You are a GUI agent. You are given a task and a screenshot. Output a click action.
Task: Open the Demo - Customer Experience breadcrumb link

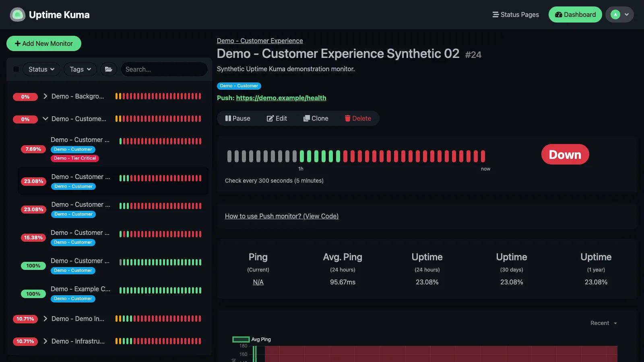[260, 41]
